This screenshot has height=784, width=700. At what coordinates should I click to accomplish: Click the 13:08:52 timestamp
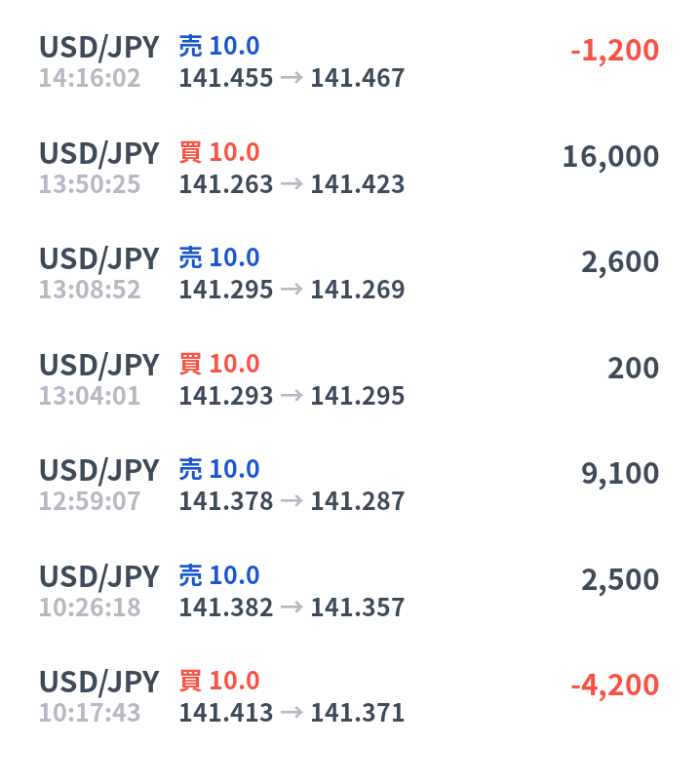coord(90,290)
